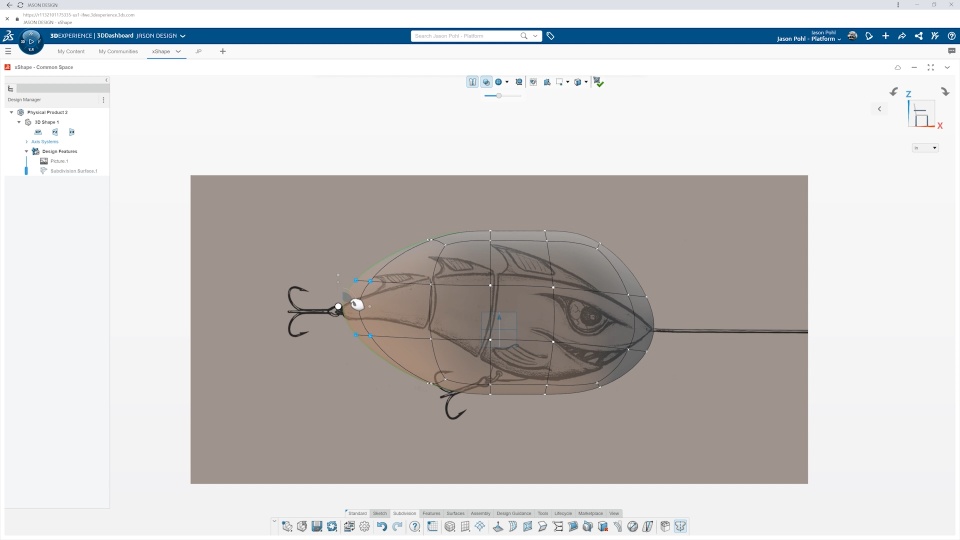Open the search box scope dropdown
The image size is (960, 540).
point(535,36)
